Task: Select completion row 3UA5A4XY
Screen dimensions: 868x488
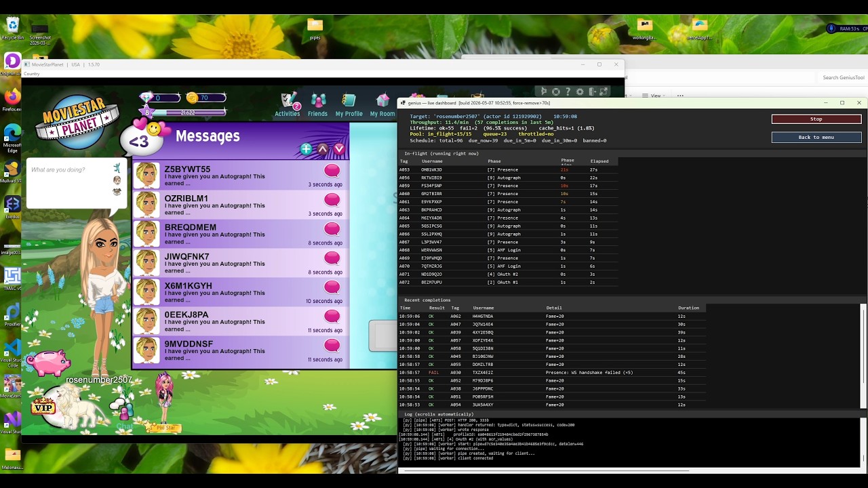Action: 551,405
